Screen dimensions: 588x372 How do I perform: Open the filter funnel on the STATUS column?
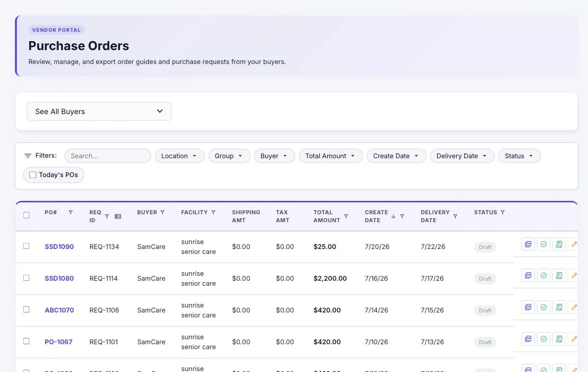tap(503, 212)
